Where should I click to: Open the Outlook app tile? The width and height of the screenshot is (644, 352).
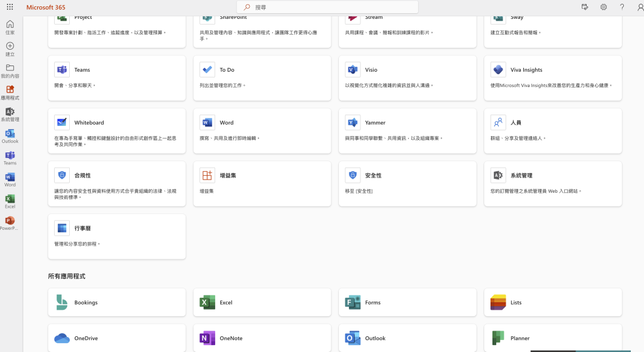point(408,338)
